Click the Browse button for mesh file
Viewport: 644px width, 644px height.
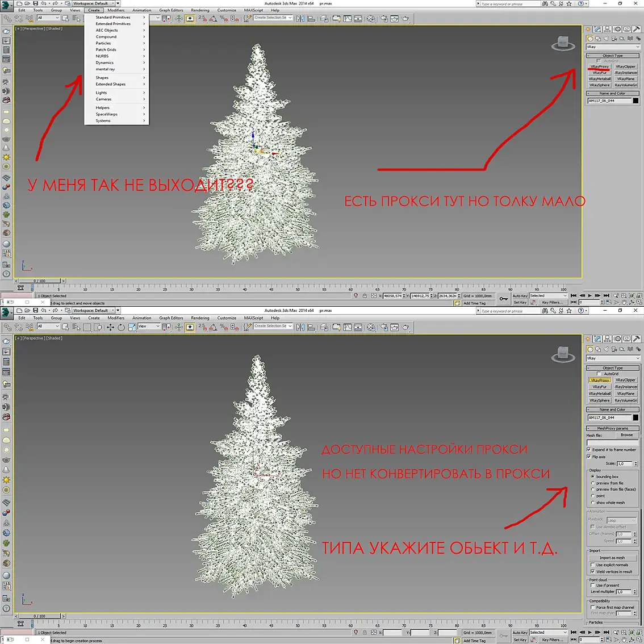coord(627,435)
